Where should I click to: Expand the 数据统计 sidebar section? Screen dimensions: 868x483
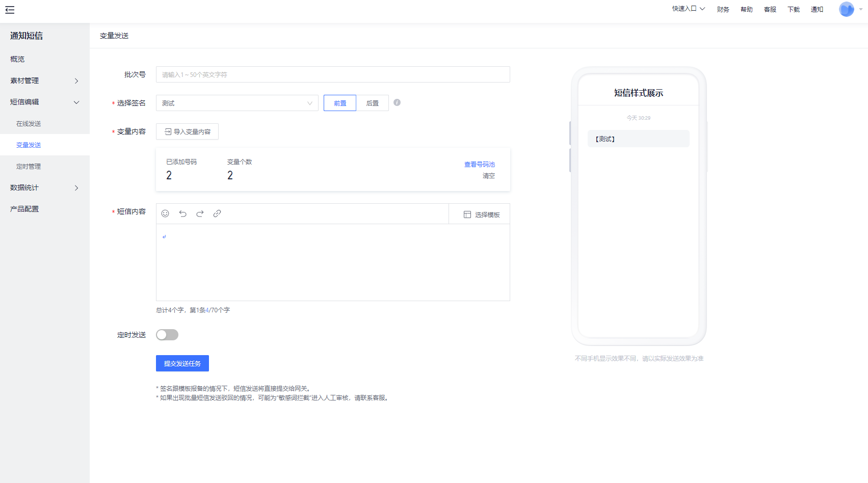tap(45, 187)
